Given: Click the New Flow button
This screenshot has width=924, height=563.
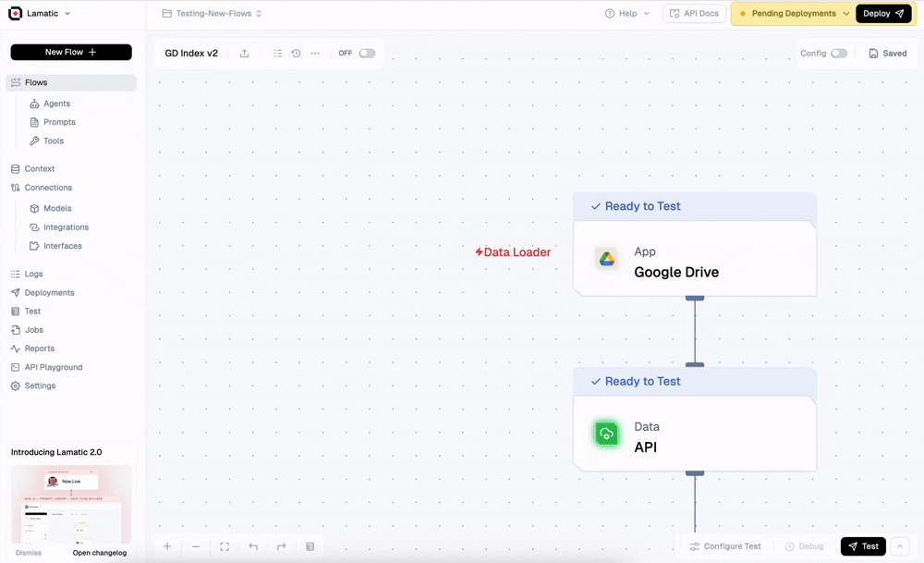Looking at the screenshot, I should pyautogui.click(x=71, y=52).
